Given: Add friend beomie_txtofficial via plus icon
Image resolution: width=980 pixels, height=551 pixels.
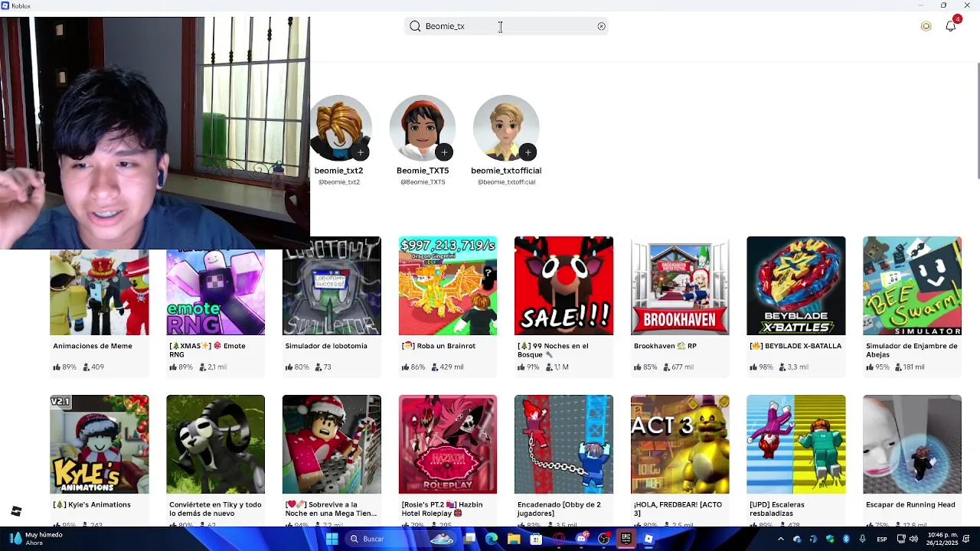Looking at the screenshot, I should pos(528,152).
